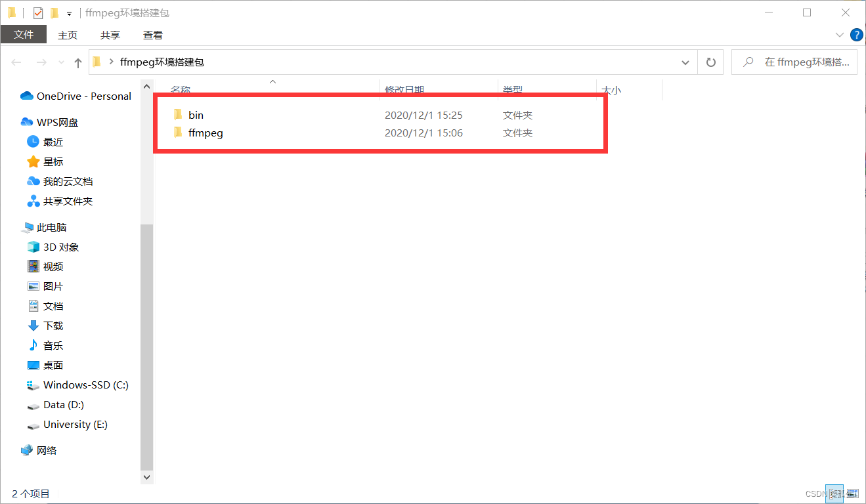This screenshot has height=504, width=866.
Task: Open the 星标 star icon
Action: pyautogui.click(x=33, y=161)
